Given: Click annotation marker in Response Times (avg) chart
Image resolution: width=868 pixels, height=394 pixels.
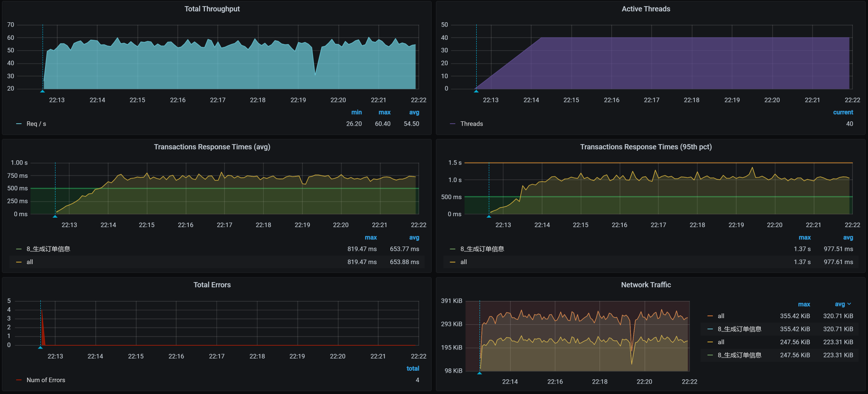Looking at the screenshot, I should (x=55, y=216).
